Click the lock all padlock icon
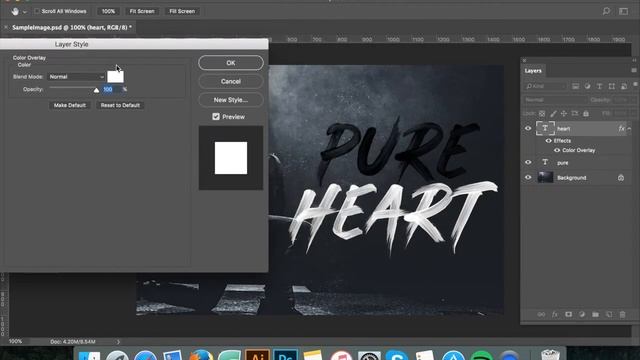 click(586, 113)
